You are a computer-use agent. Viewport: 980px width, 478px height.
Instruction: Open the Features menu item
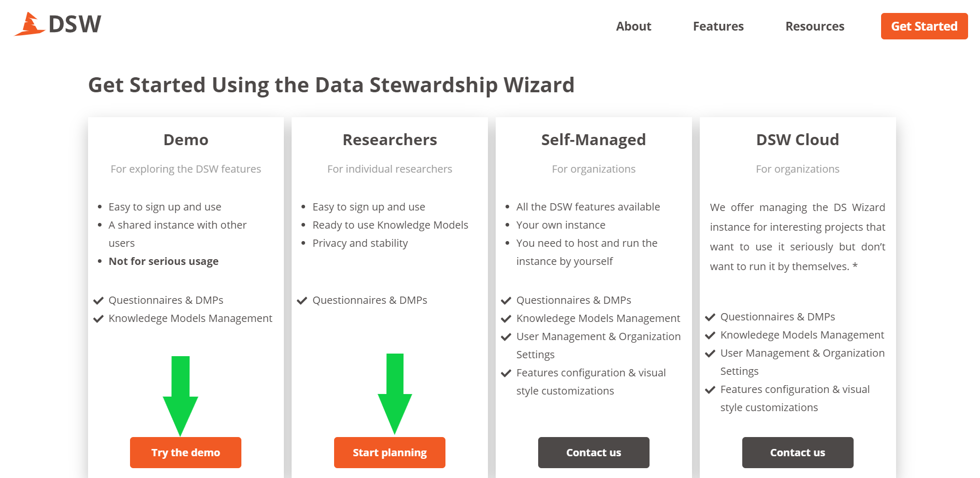click(718, 26)
